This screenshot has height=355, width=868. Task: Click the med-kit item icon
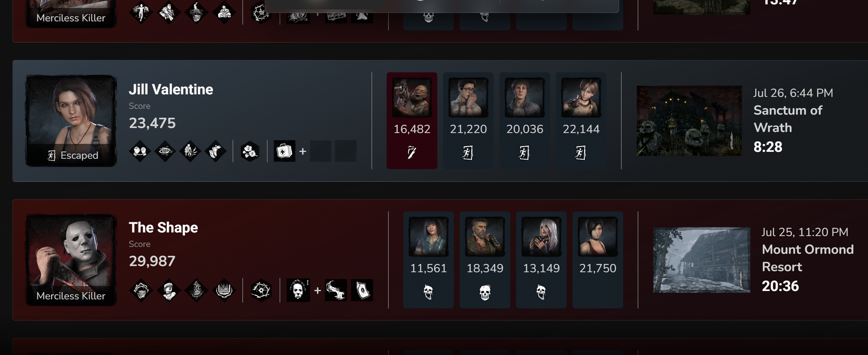pos(284,151)
